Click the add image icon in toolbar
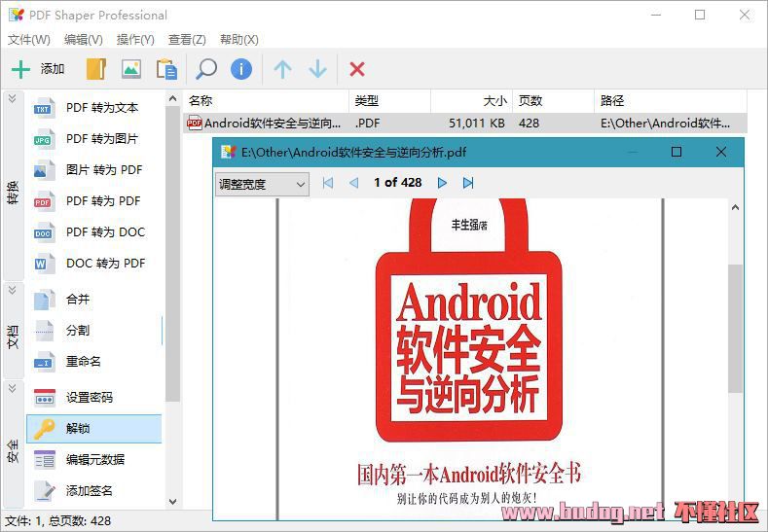 131,69
